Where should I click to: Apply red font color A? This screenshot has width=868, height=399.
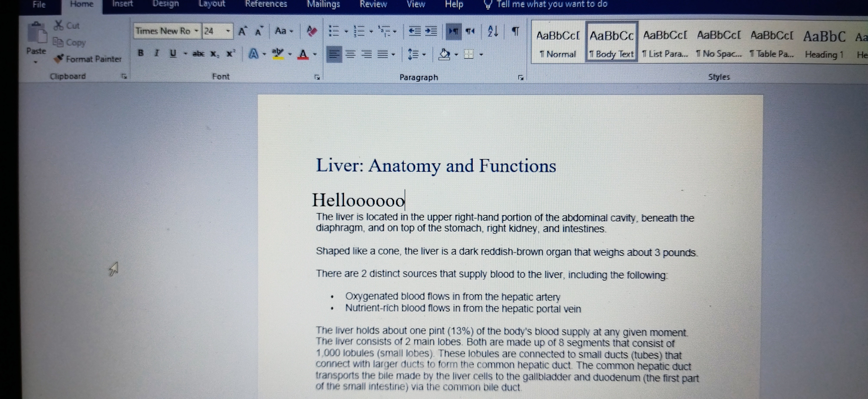303,54
